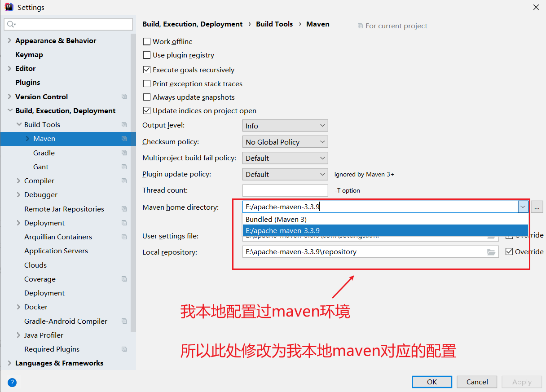Click the folder browse icon in the Local repository field
This screenshot has width=546, height=392.
point(491,252)
